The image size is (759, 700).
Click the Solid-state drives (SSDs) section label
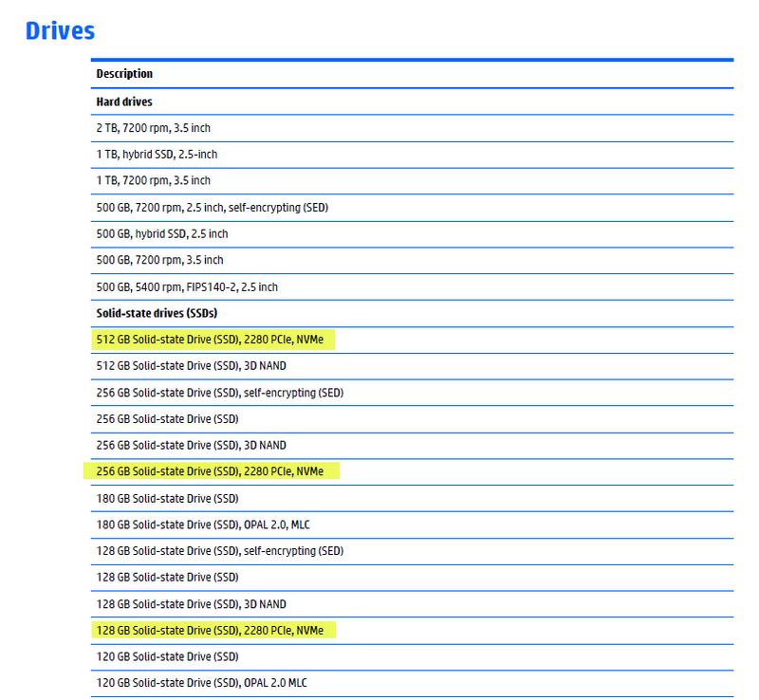click(157, 313)
